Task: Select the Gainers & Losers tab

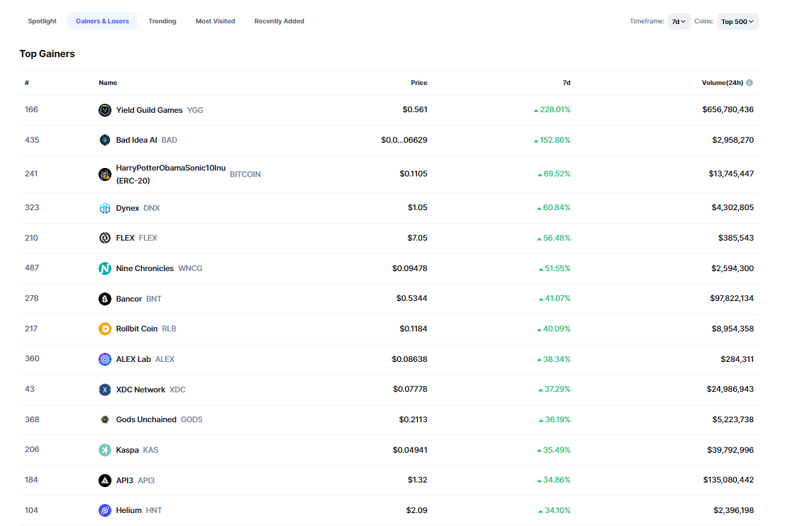Action: tap(102, 21)
